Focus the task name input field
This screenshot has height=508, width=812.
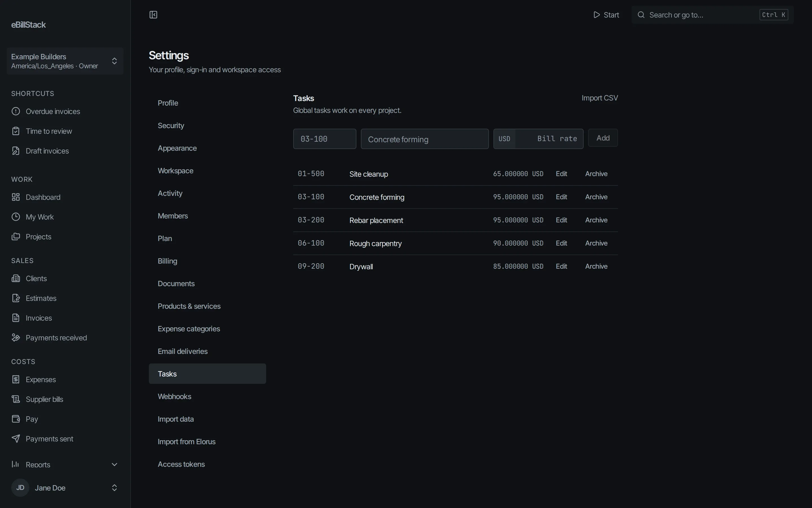pos(424,139)
